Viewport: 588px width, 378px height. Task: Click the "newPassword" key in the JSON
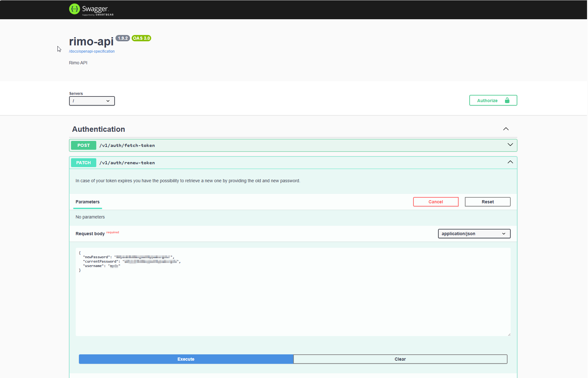coord(97,257)
